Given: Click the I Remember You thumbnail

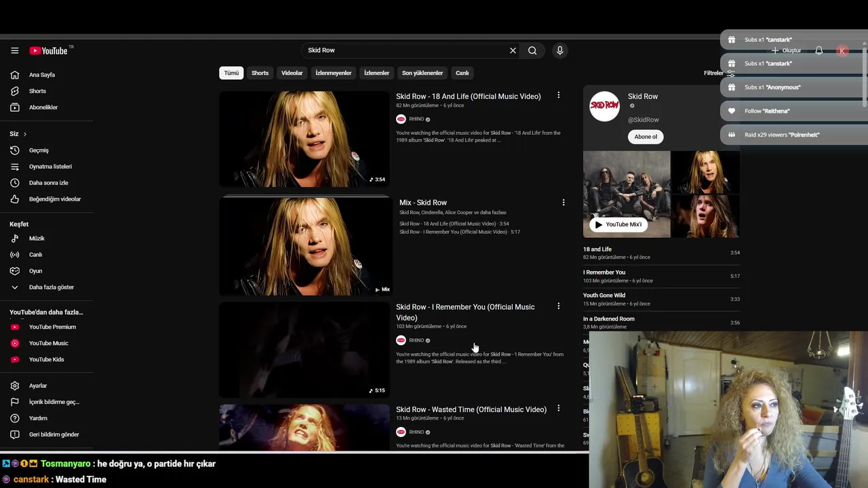Looking at the screenshot, I should 304,350.
